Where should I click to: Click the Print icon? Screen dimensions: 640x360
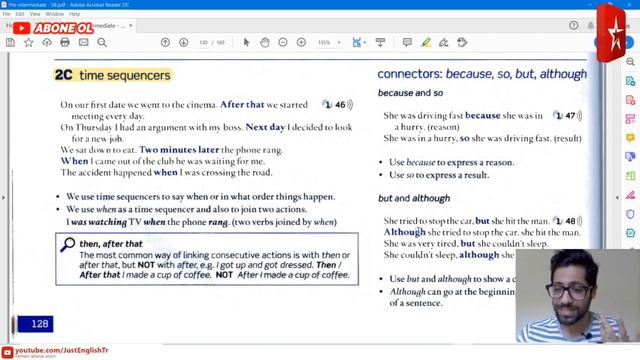coord(65,42)
